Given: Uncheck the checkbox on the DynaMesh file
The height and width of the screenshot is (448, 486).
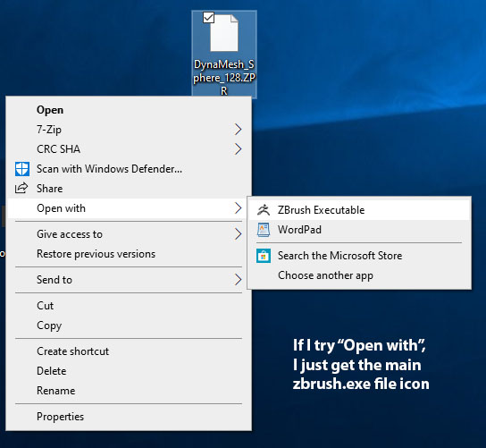Looking at the screenshot, I should [x=208, y=18].
